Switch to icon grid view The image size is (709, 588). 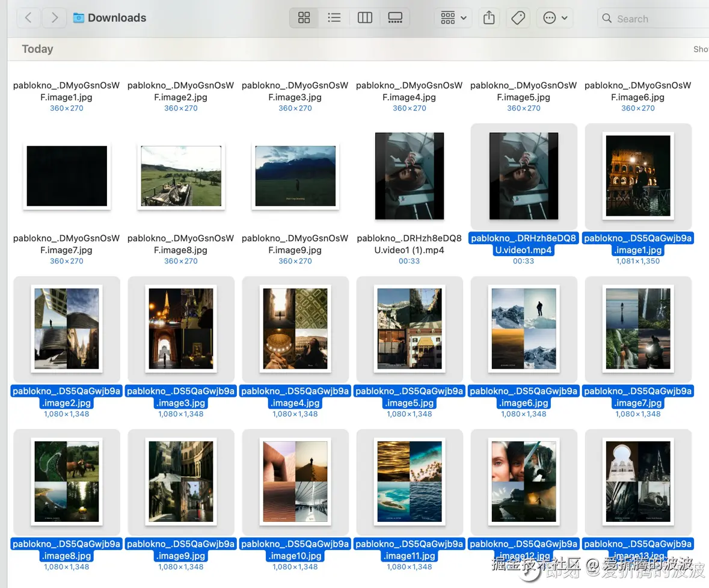point(304,18)
